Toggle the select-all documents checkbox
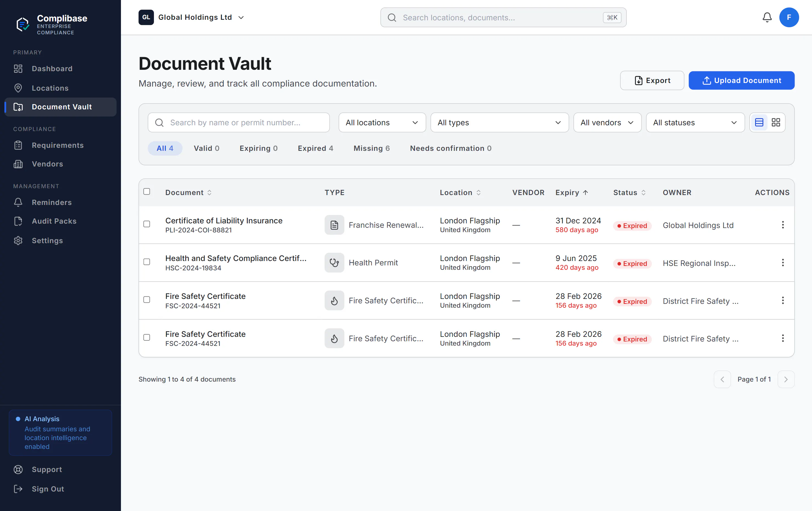812x511 pixels. click(x=147, y=191)
